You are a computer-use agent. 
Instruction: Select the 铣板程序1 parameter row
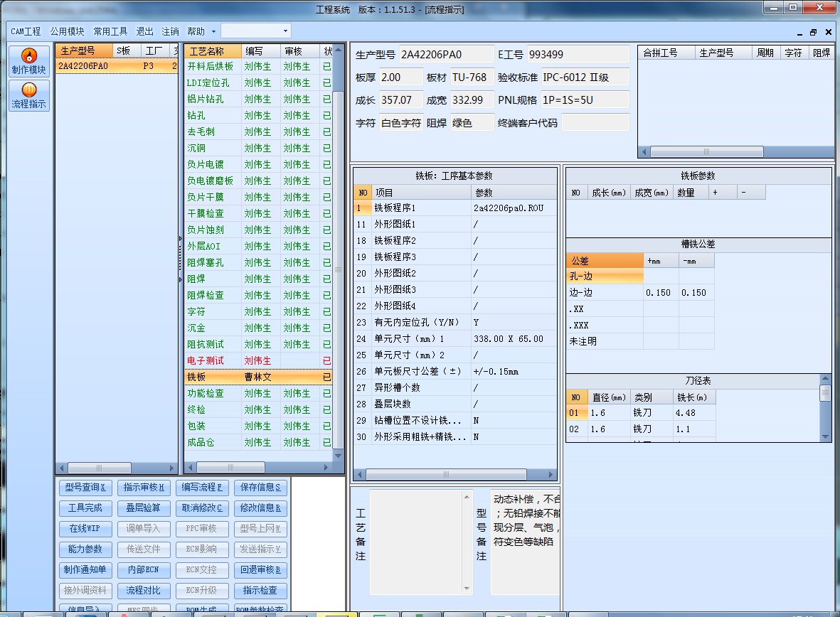[454, 208]
